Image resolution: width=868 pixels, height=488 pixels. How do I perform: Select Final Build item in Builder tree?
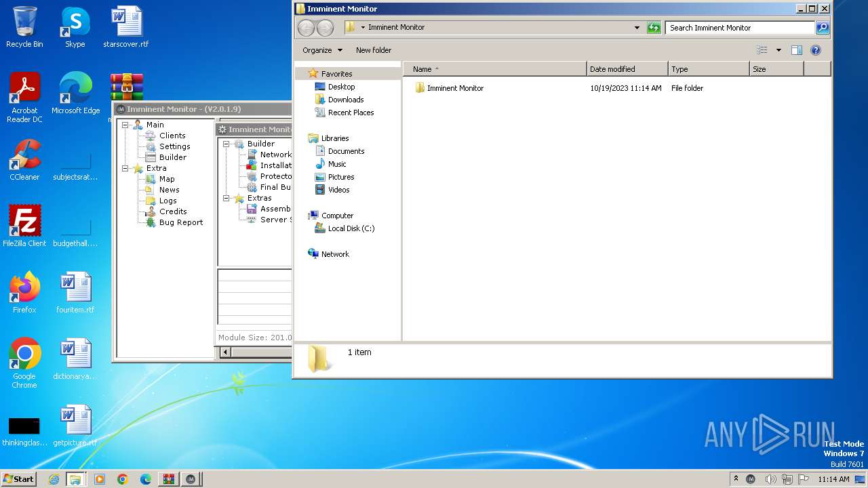tap(275, 187)
